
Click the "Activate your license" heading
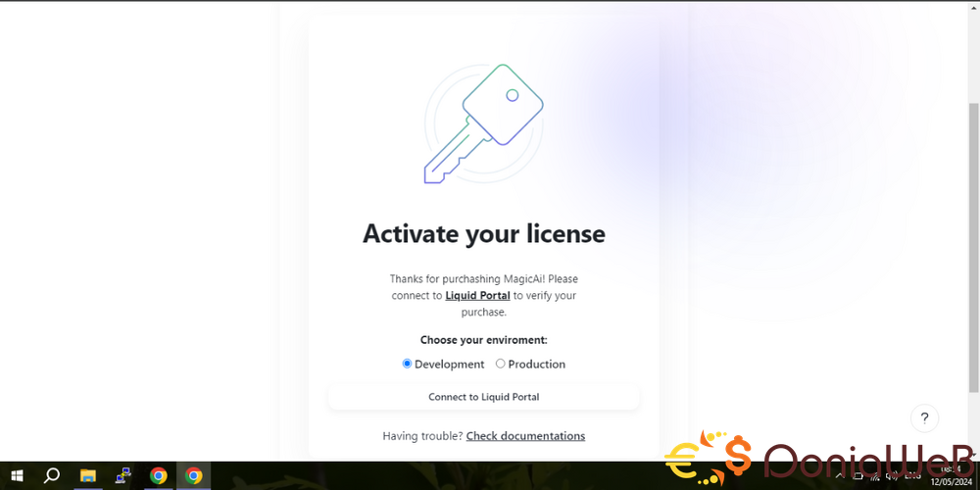coord(484,234)
